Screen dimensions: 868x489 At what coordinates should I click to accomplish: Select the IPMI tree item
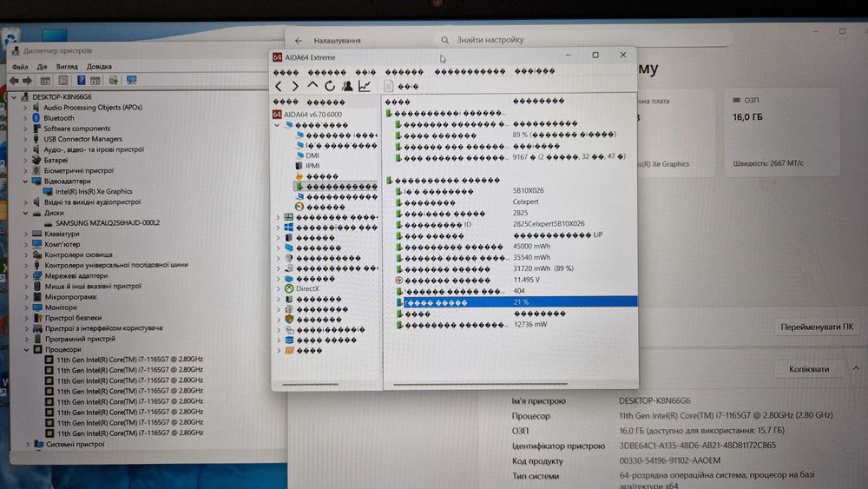[312, 166]
